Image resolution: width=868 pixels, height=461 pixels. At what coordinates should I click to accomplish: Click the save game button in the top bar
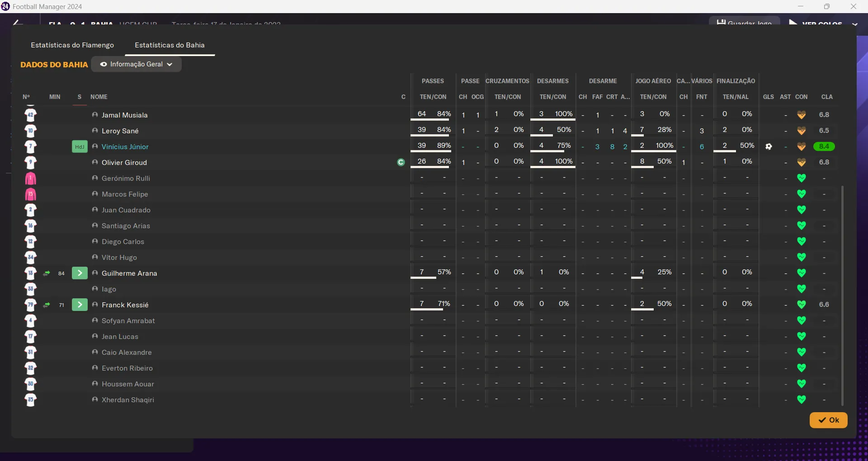745,21
